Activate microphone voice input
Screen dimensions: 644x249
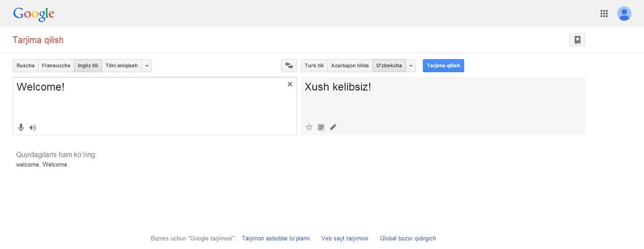(x=21, y=127)
